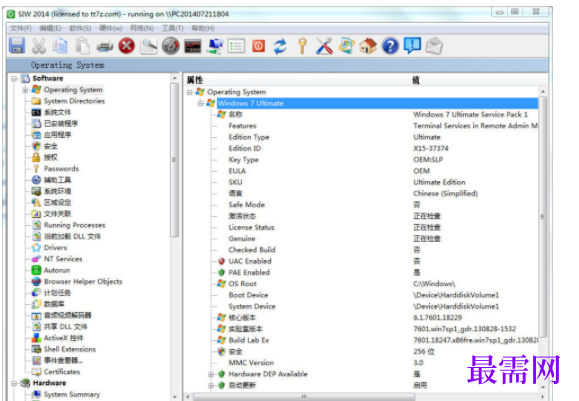
Task: Select Shell Extensions in the tree
Action: coord(70,349)
